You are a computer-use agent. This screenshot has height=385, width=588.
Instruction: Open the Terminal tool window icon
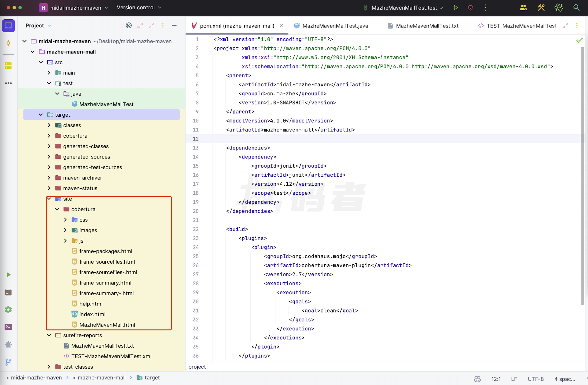[8, 327]
